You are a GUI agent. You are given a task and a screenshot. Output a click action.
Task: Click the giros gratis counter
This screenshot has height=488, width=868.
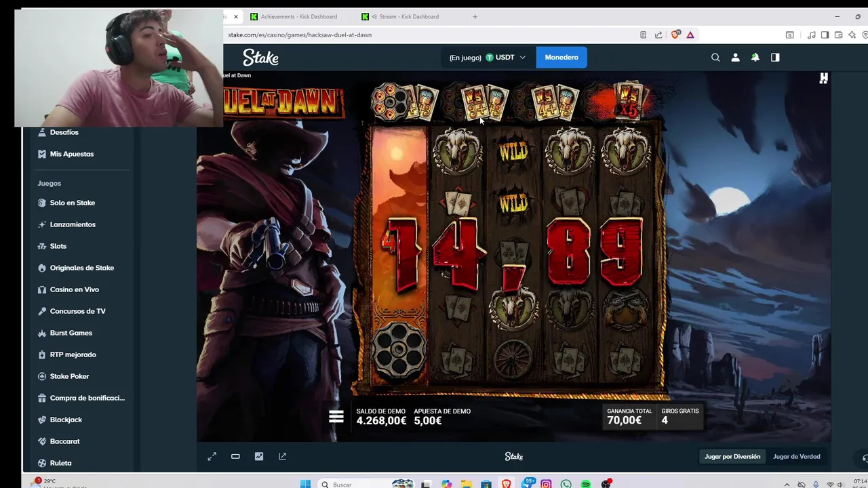pos(679,416)
